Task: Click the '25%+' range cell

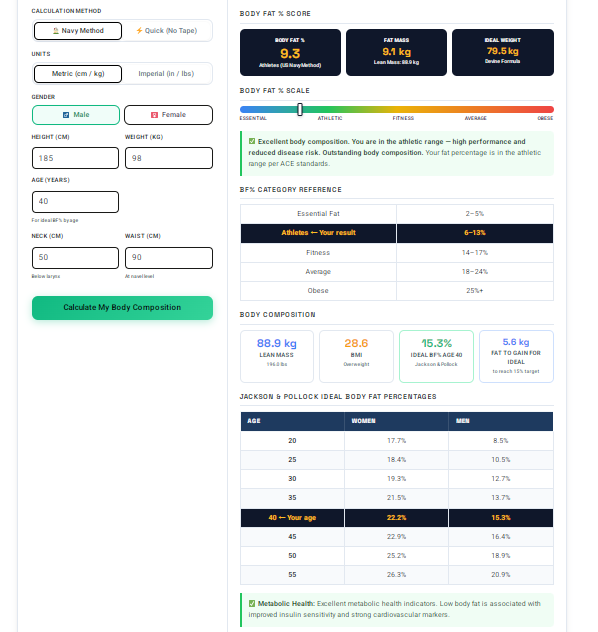Action: tap(475, 291)
